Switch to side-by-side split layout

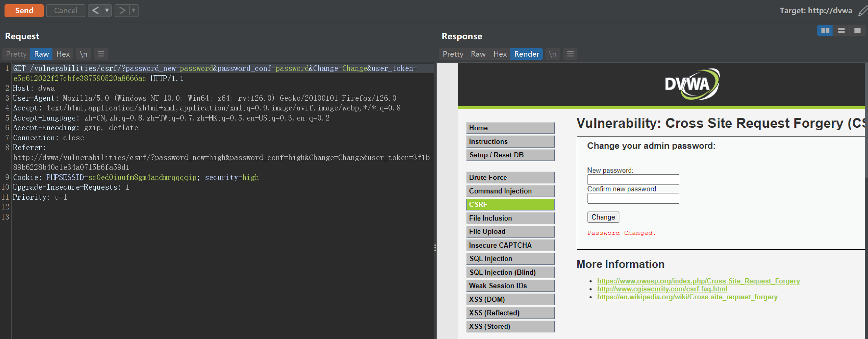click(x=825, y=31)
